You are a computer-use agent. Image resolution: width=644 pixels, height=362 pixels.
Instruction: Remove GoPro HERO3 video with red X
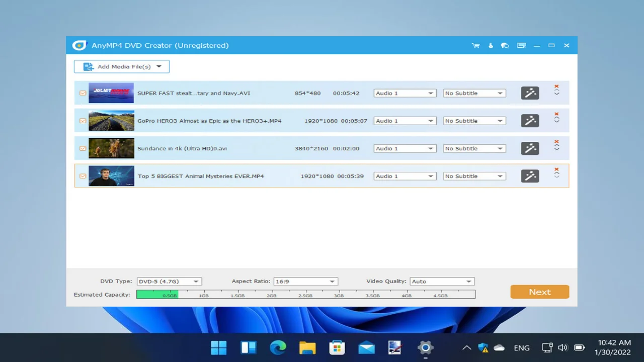pyautogui.click(x=556, y=114)
